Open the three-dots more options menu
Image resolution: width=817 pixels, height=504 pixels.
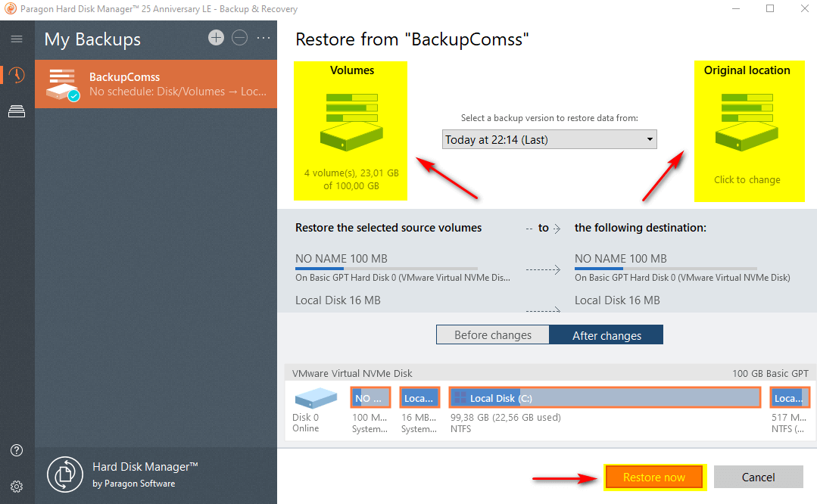pos(263,38)
